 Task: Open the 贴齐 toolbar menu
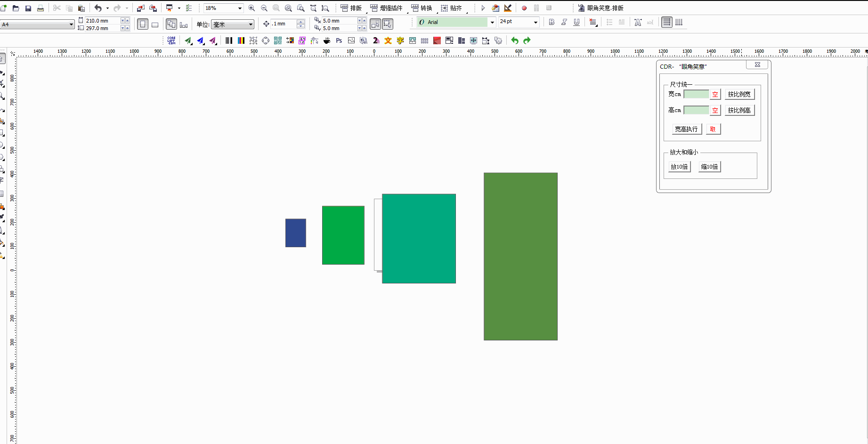pos(452,8)
